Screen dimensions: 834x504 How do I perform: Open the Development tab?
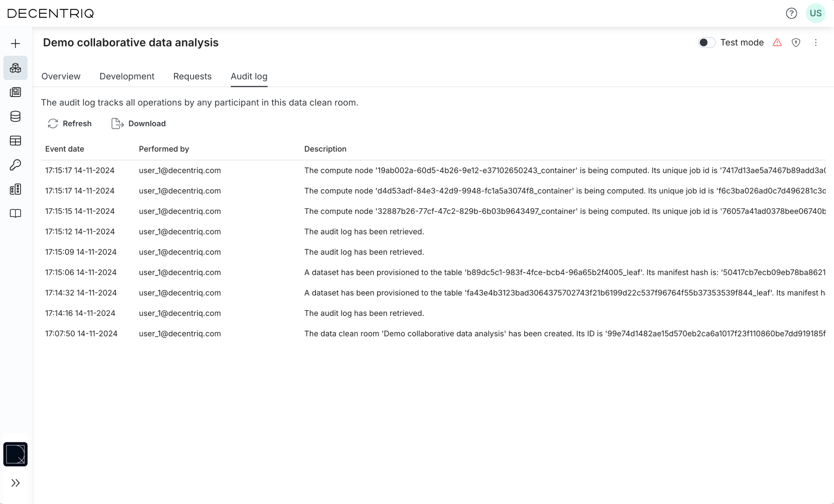127,76
